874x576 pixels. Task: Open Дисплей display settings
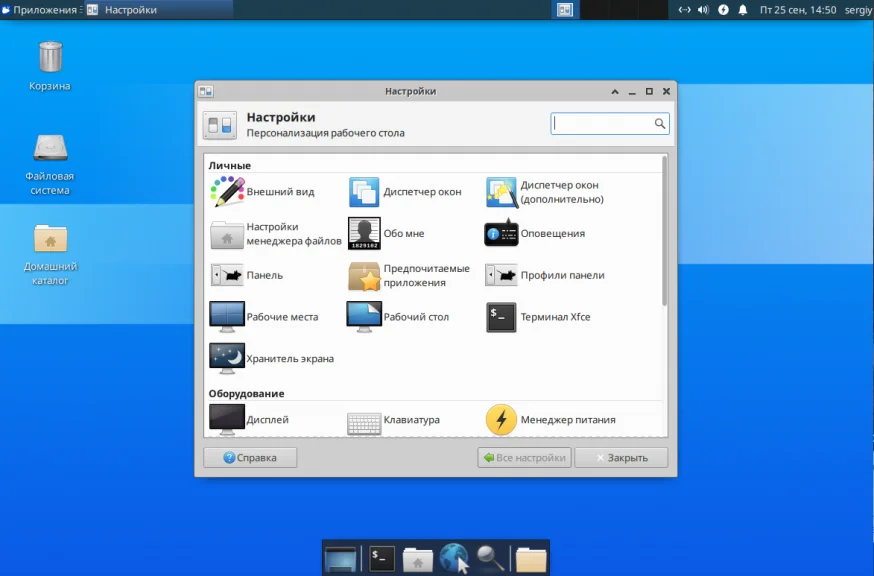(x=248, y=420)
